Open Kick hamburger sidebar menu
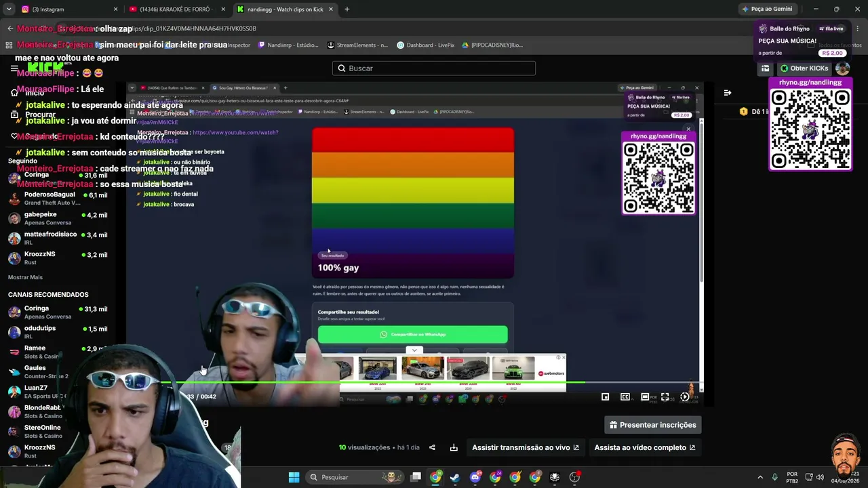 click(14, 68)
